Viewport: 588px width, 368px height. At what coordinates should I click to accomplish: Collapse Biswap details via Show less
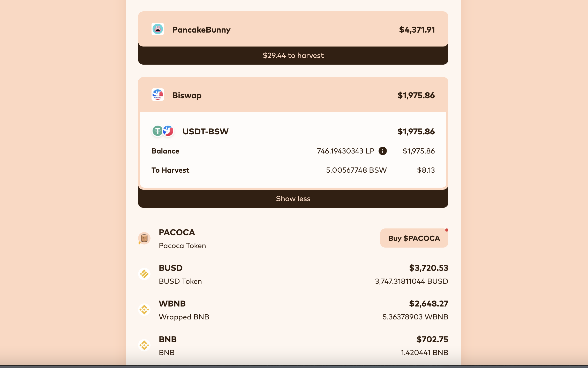293,198
